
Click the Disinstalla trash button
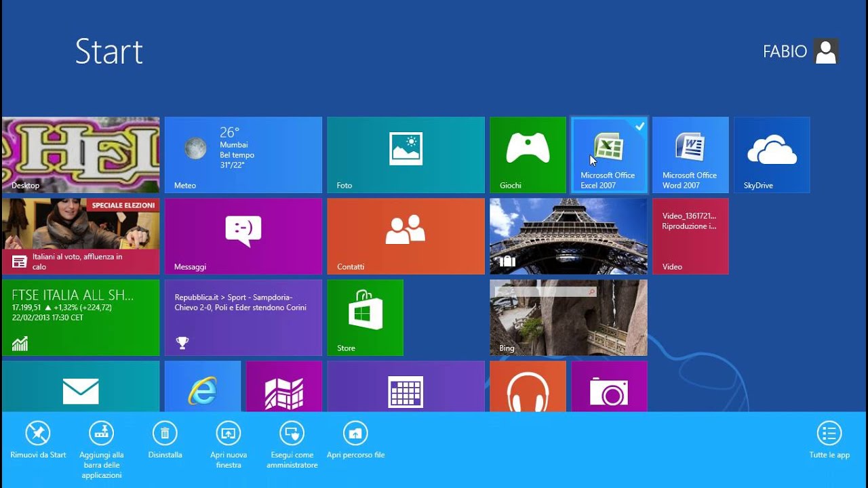(165, 441)
